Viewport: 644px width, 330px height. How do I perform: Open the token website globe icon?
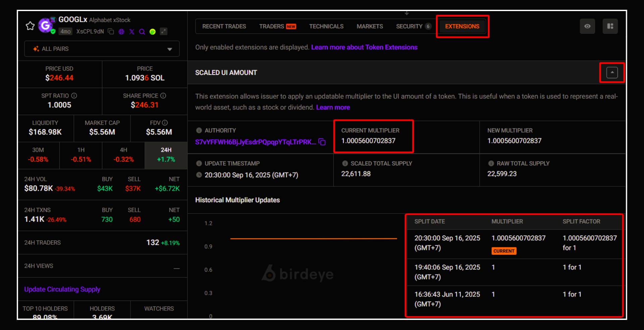click(121, 32)
